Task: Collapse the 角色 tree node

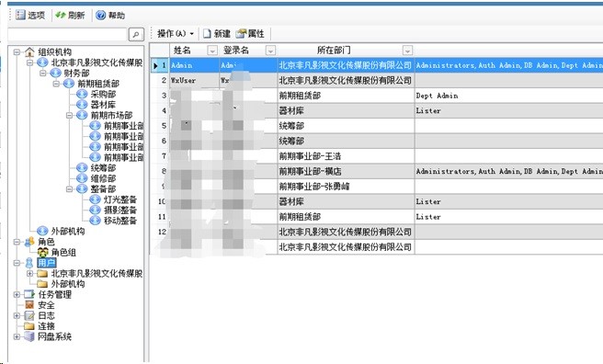Action: pos(17,242)
